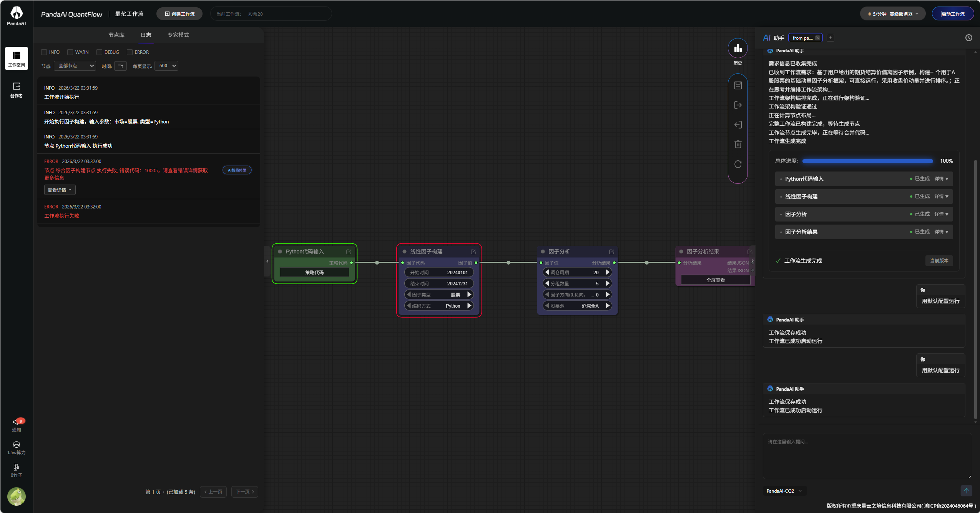Viewport: 980px width, 513px height.
Task: Click 全屏查看 on the 因子分析结果 node
Action: click(x=716, y=280)
